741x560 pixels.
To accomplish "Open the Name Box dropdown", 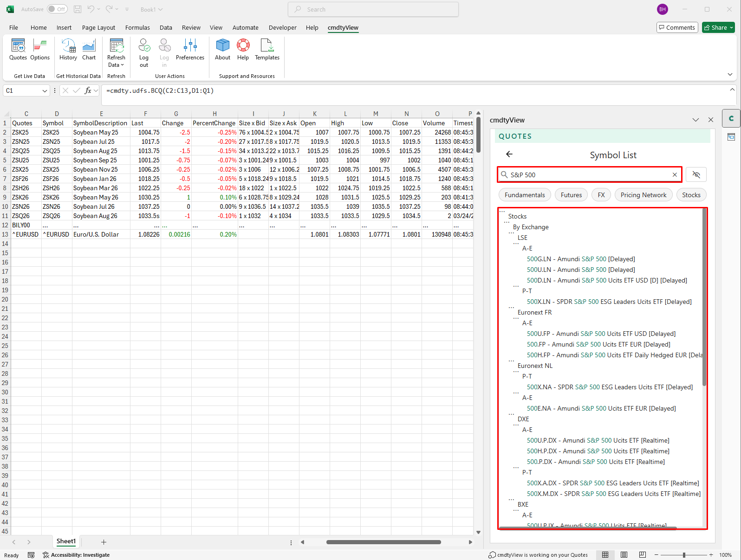I will (45, 91).
